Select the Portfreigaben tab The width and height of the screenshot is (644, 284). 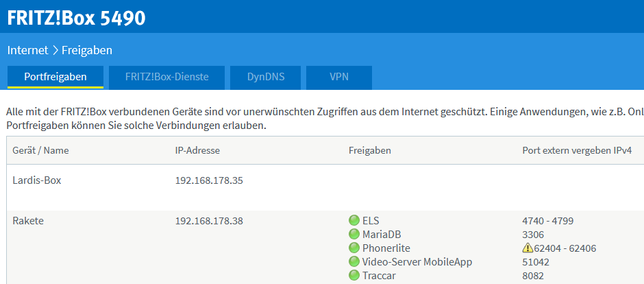click(55, 77)
